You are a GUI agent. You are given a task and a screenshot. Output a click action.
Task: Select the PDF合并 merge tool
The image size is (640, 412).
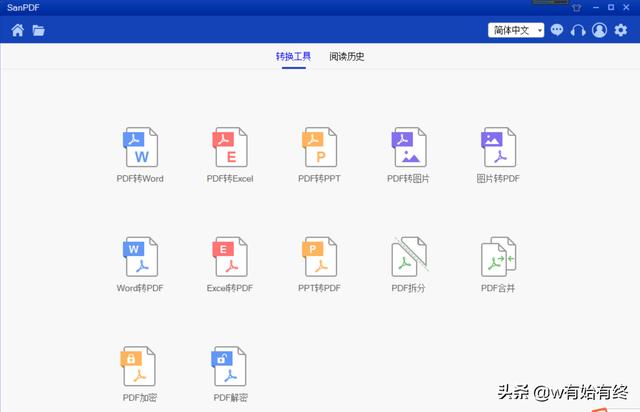pyautogui.click(x=498, y=258)
